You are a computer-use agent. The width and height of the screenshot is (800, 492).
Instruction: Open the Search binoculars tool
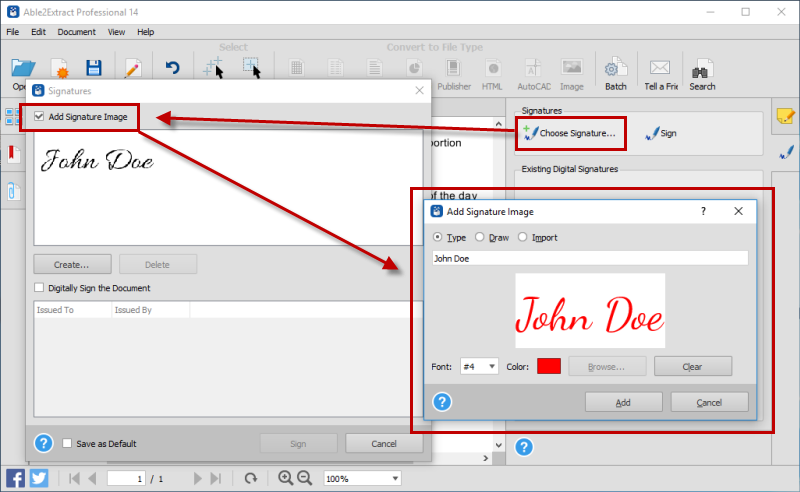click(702, 75)
